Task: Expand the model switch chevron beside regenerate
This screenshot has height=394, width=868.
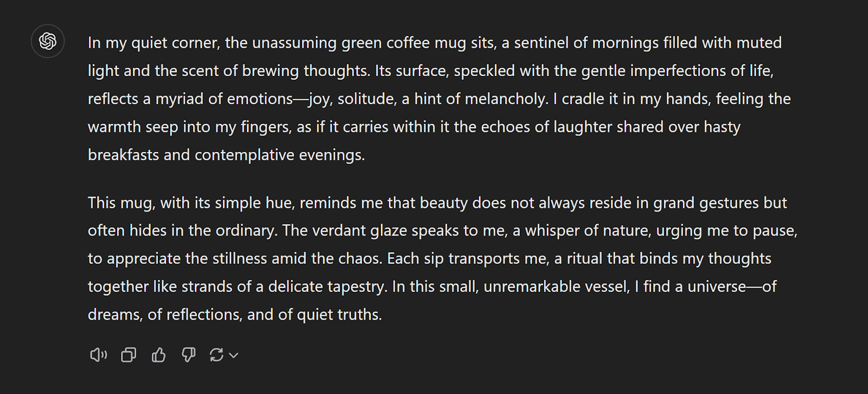Action: click(x=234, y=355)
